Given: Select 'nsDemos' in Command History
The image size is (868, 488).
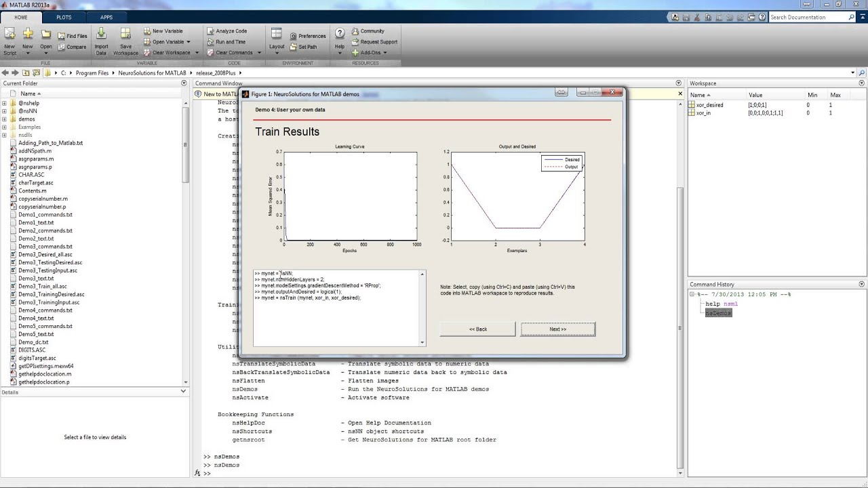Looking at the screenshot, I should [x=719, y=313].
